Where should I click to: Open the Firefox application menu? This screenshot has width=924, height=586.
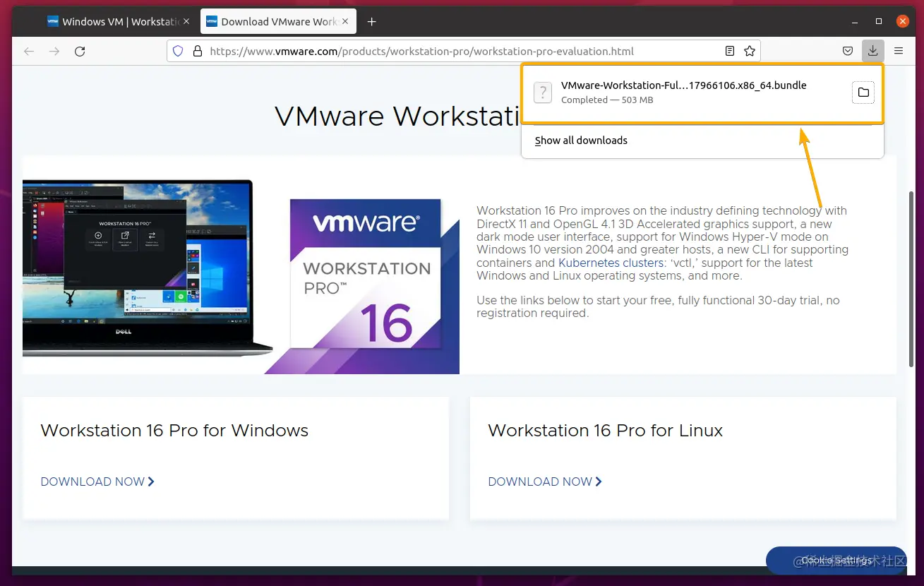pyautogui.click(x=898, y=51)
